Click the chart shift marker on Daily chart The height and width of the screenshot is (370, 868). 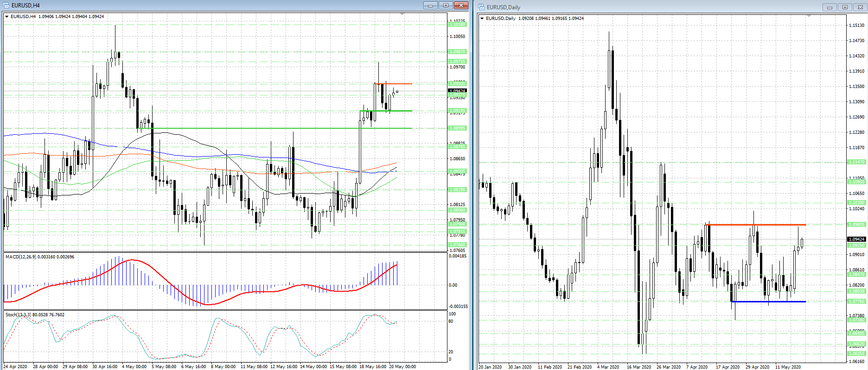(x=809, y=16)
